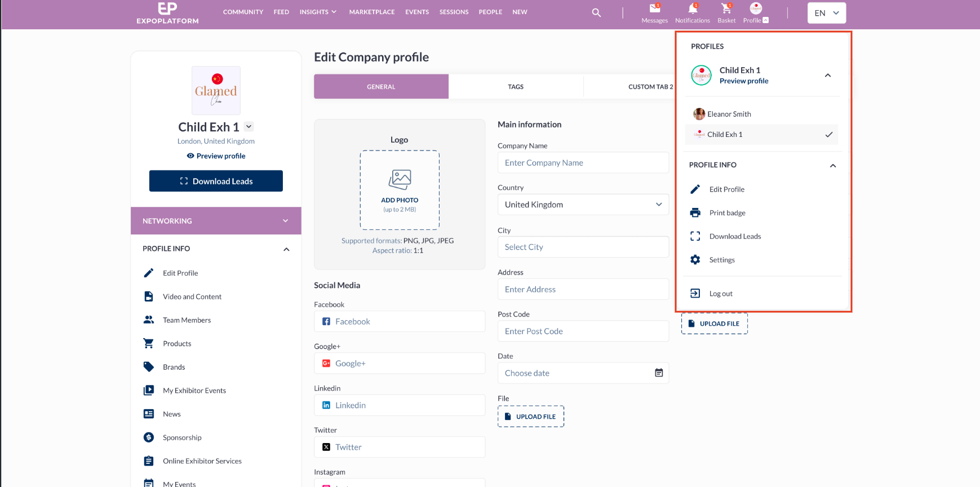Click the eye Preview profile link in sidebar
Image resolution: width=980 pixels, height=487 pixels.
(216, 156)
